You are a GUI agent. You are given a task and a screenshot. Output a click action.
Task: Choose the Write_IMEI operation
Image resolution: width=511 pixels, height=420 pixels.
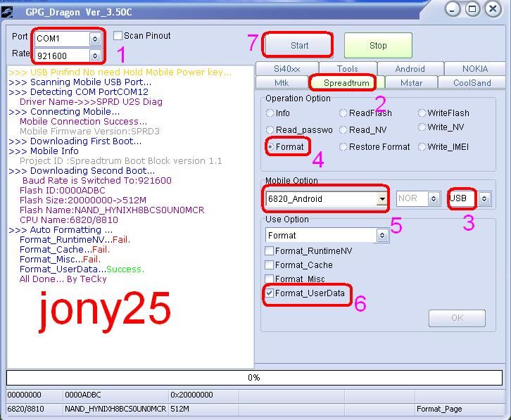click(x=422, y=147)
